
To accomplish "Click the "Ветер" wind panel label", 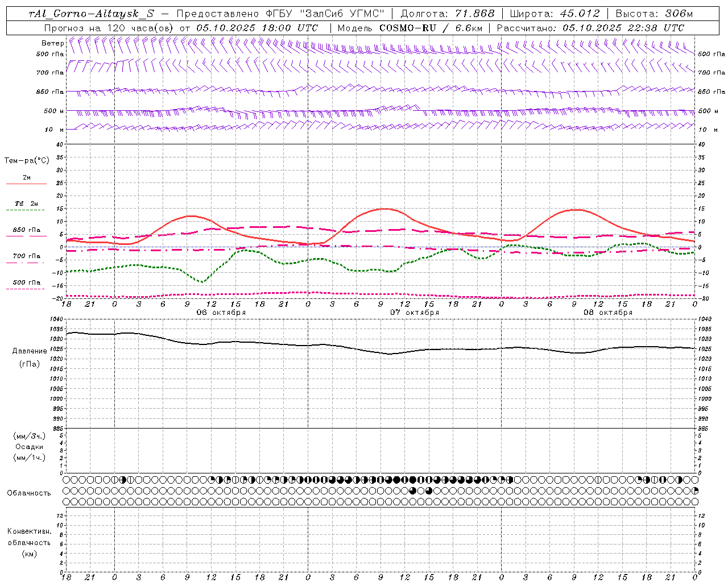I will tap(52, 43).
